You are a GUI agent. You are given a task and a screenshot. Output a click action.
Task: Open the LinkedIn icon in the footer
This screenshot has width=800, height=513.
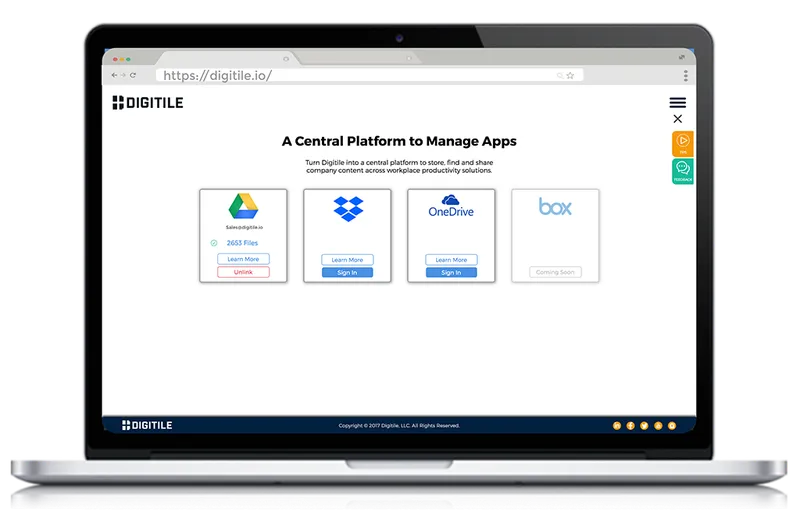click(x=617, y=426)
